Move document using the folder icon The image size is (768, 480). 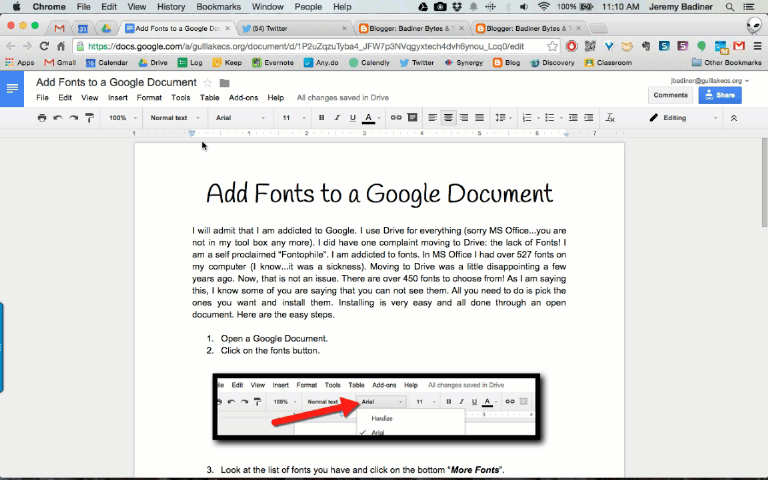pos(224,83)
